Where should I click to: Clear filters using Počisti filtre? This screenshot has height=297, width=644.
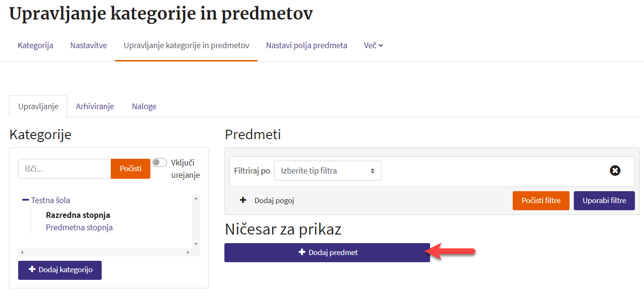pos(541,201)
